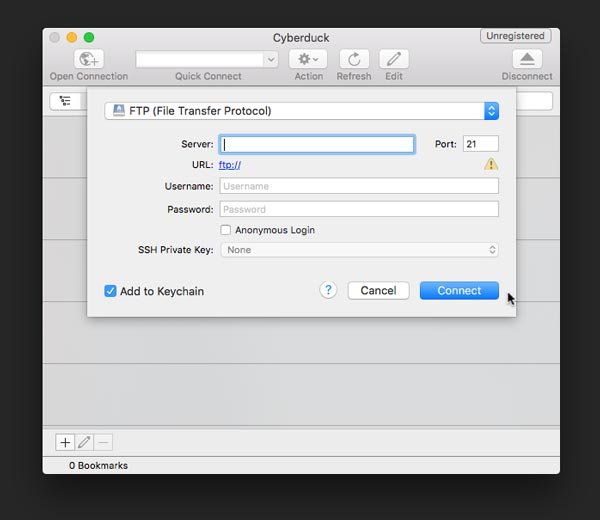Image resolution: width=600 pixels, height=520 pixels.
Task: Remove bookmark with minus button
Action: 103,442
